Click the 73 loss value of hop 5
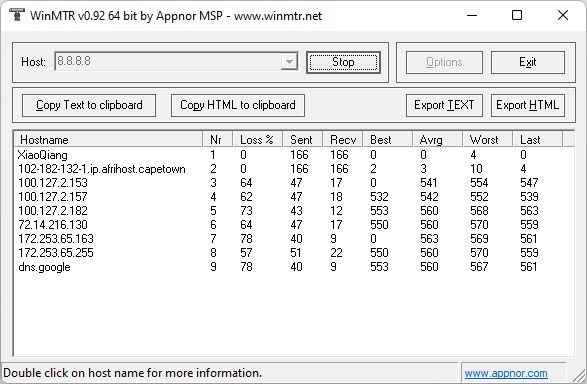587x384 pixels. pos(246,211)
